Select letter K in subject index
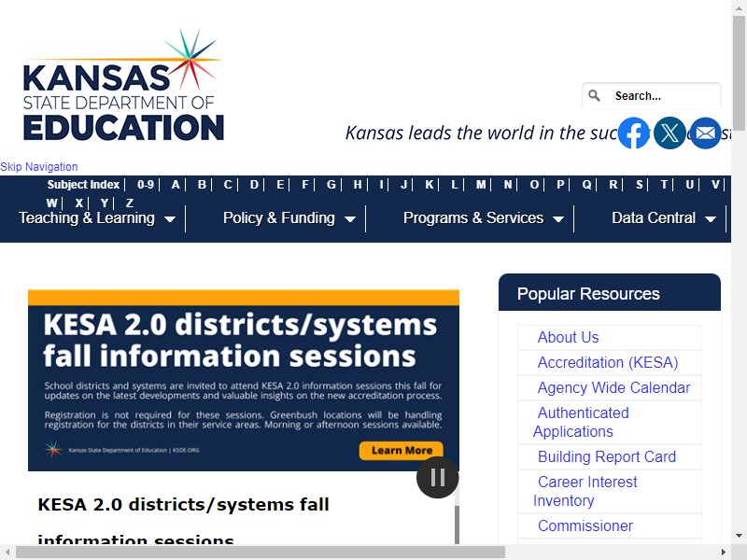 coord(430,184)
